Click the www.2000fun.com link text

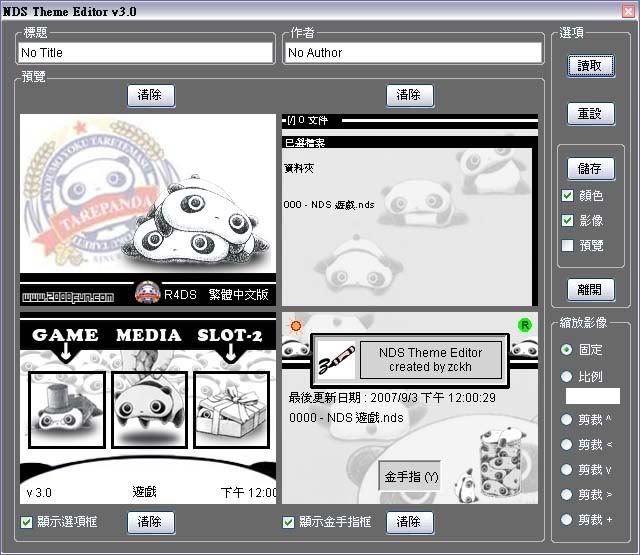pyautogui.click(x=68, y=297)
